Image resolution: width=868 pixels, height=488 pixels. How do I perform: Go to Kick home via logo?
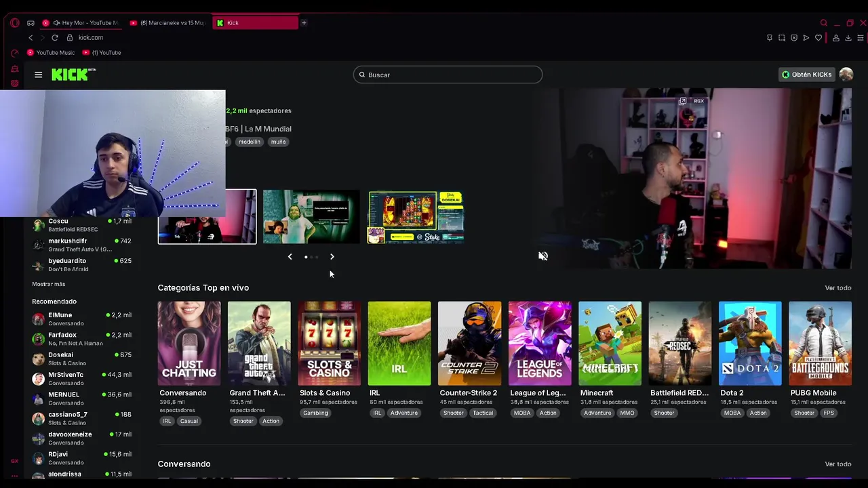coord(73,75)
